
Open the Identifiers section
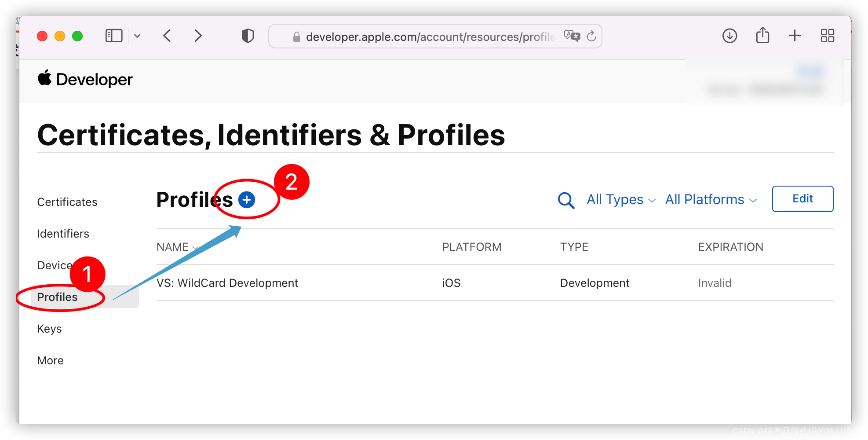63,234
